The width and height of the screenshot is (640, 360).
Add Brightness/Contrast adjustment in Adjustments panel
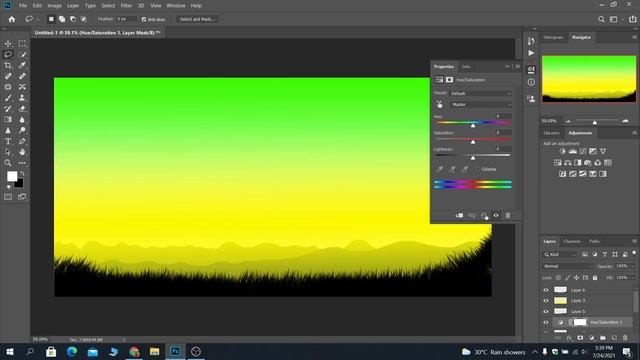click(563, 151)
